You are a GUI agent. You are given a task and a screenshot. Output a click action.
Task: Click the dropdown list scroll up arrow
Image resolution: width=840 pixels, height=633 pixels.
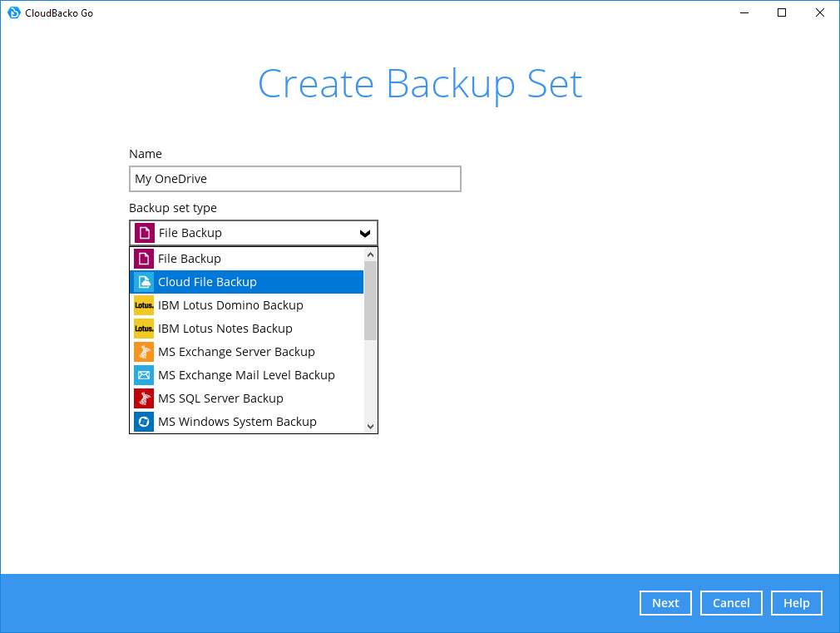(x=370, y=255)
